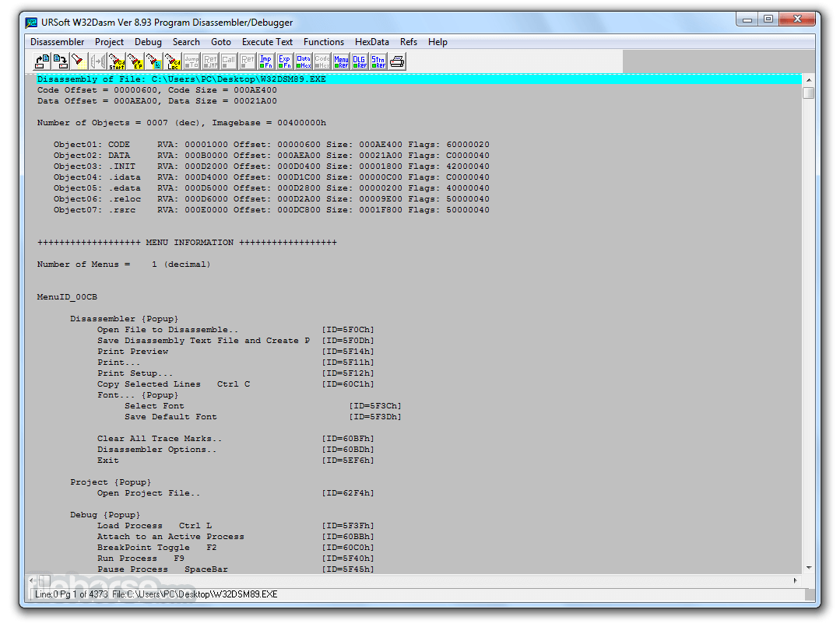Click the Open File to Disassemble toolbar icon
This screenshot has width=840, height=627.
42,61
